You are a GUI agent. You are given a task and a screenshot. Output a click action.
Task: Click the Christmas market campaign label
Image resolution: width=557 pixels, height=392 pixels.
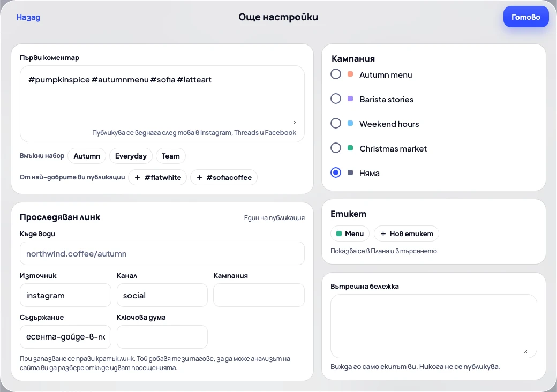(393, 148)
